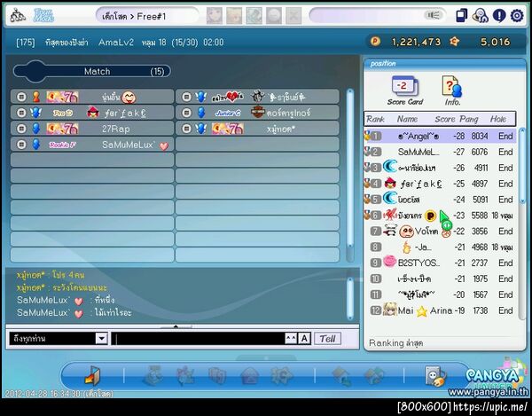Click the Match (15) header tab
Viewport: 532px width, 416px height.
[x=92, y=71]
